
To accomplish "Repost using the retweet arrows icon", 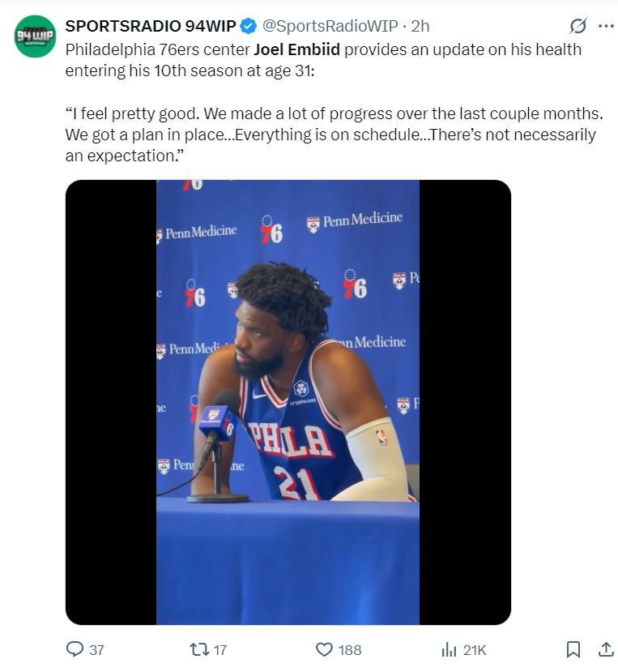I will (198, 649).
